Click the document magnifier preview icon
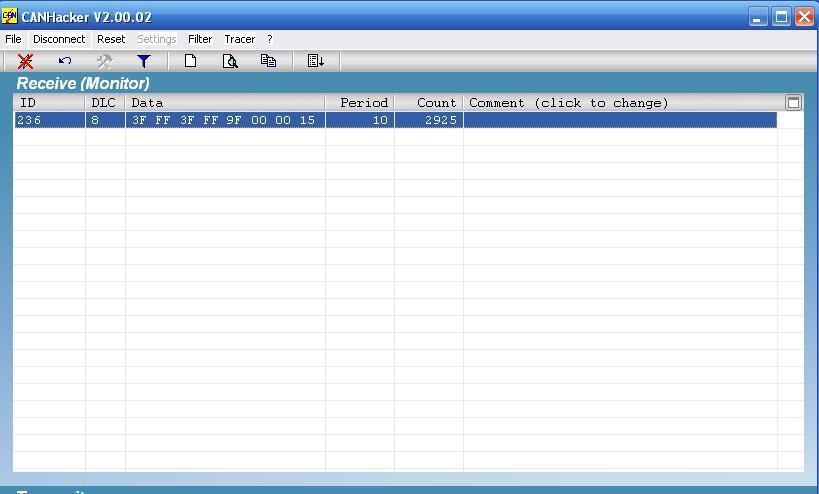 click(x=230, y=61)
